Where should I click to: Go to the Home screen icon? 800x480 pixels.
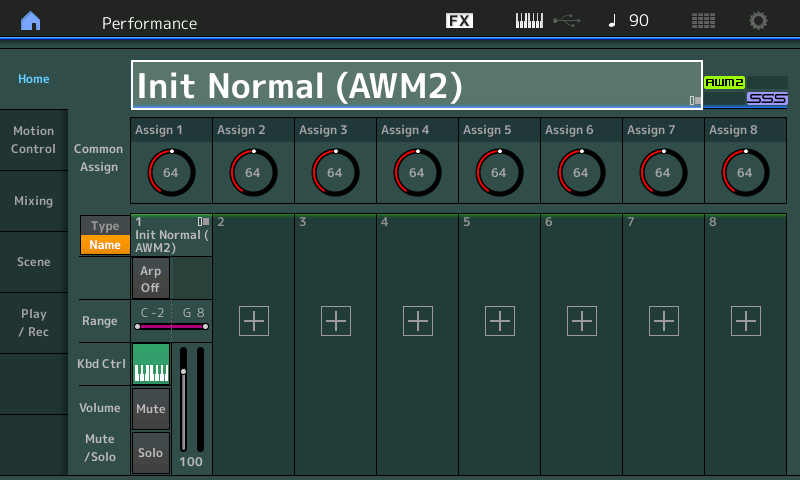coord(31,21)
